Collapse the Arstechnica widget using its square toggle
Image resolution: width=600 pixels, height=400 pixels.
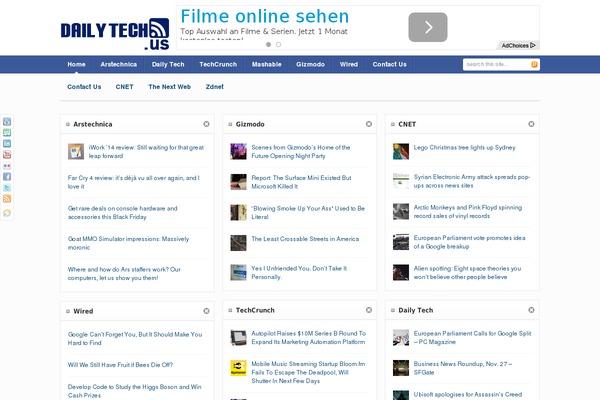68,124
